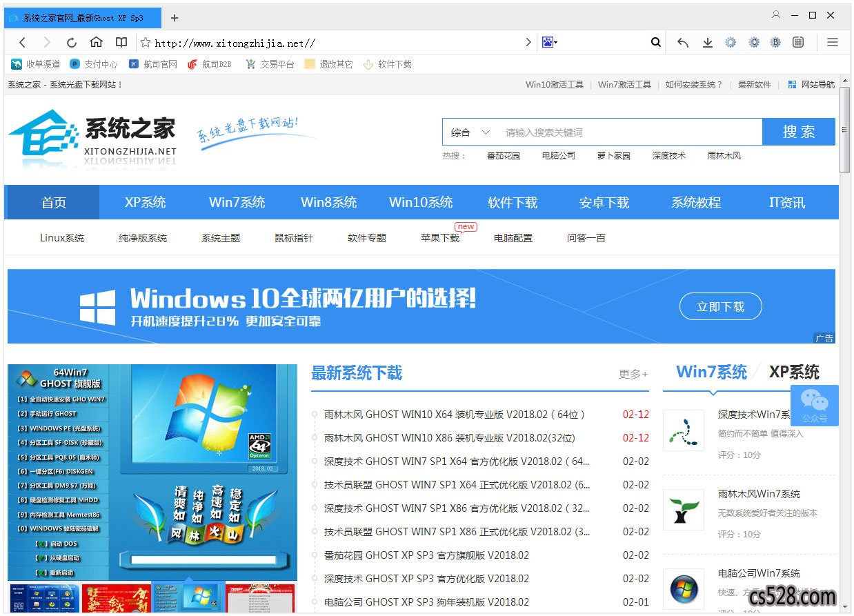Open the 收单渠道 bookmark
The width and height of the screenshot is (854, 616).
[x=36, y=64]
